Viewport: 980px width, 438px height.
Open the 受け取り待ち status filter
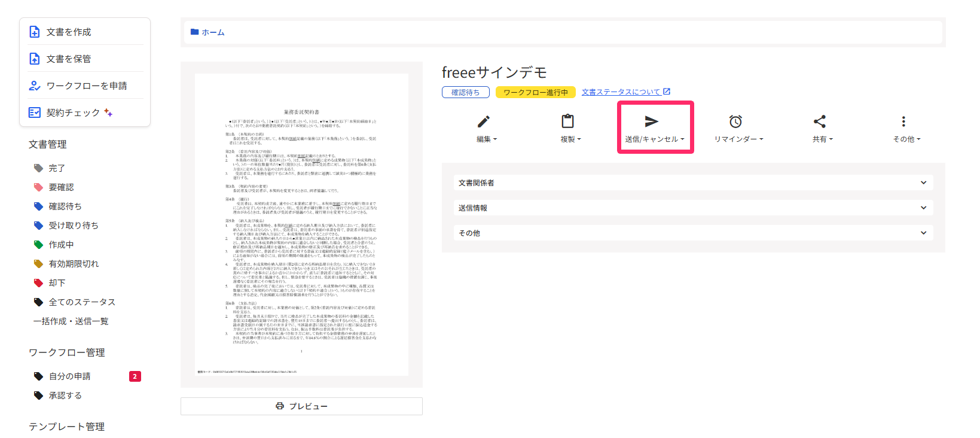[x=74, y=226]
